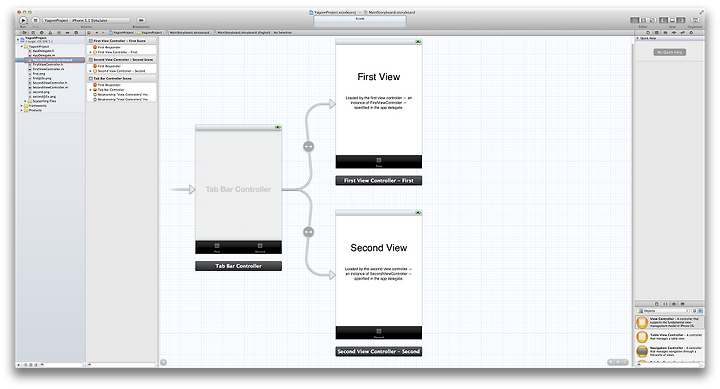Expand Tab Bar Controller outline item
This screenshot has width=720, height=389.
90,90
